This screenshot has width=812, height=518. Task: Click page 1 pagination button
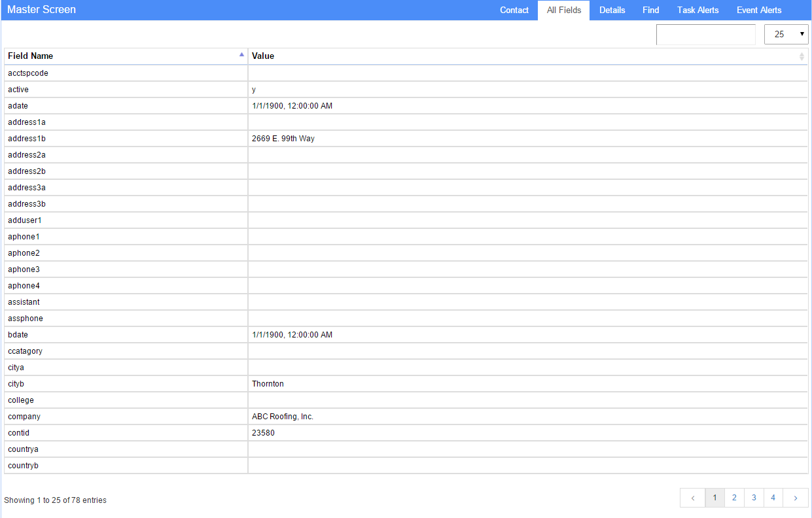pyautogui.click(x=715, y=498)
